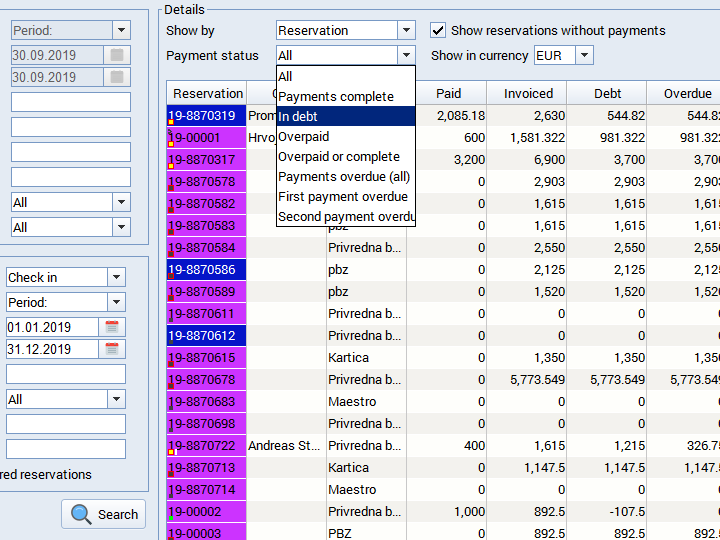This screenshot has height=540, width=720.
Task: Click the disabled calendar icon beside second 30.09.2019
Action: coord(117,77)
